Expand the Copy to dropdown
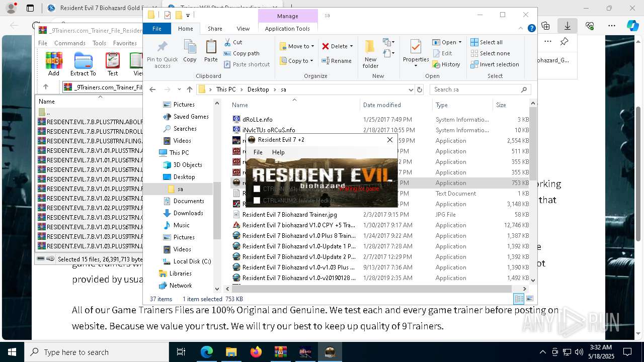This screenshot has width=644, height=362. click(312, 61)
